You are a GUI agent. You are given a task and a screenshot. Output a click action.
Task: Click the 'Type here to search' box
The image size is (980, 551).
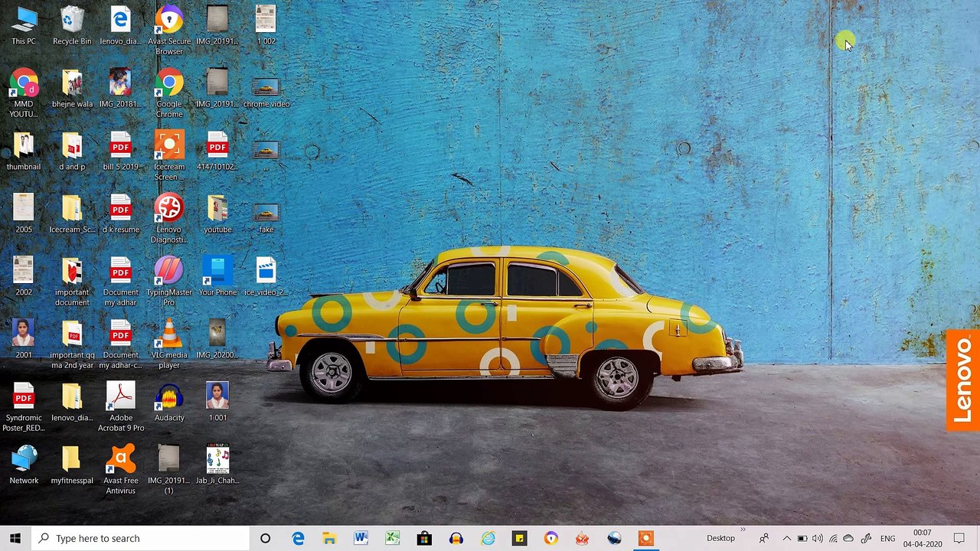tap(142, 538)
